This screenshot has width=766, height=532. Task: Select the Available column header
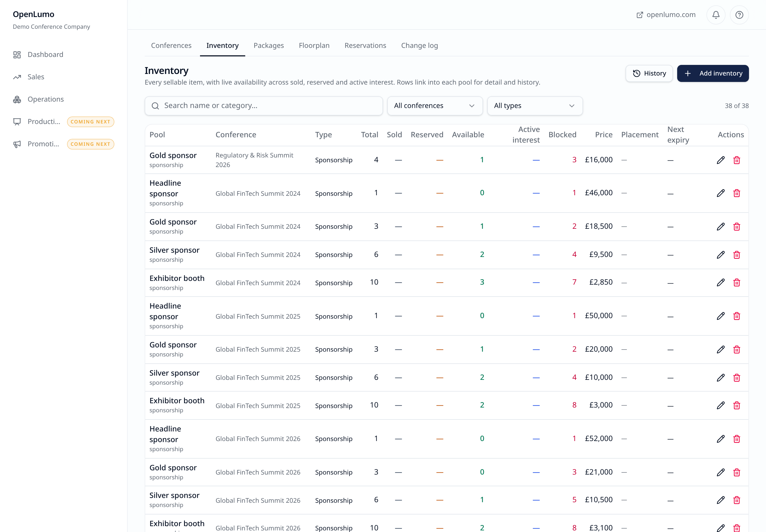(468, 135)
